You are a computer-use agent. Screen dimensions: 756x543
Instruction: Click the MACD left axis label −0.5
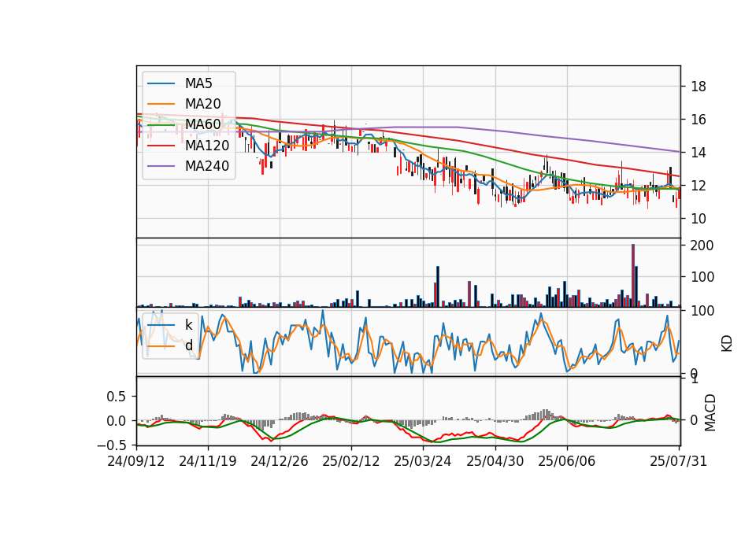[111, 445]
